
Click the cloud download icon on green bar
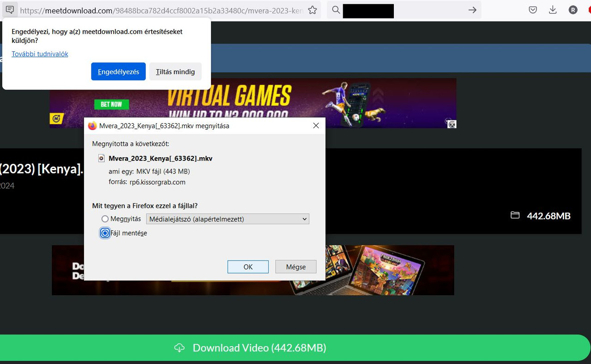[x=180, y=348]
